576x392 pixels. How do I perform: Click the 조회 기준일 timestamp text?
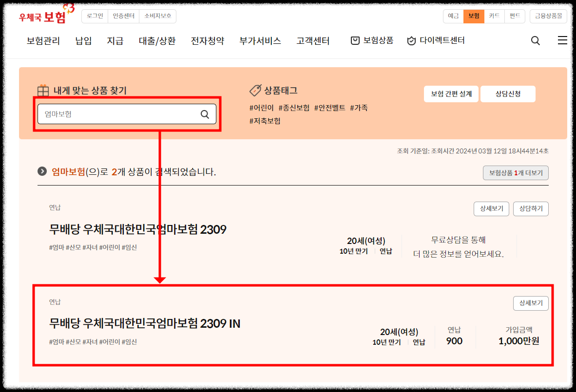point(473,151)
